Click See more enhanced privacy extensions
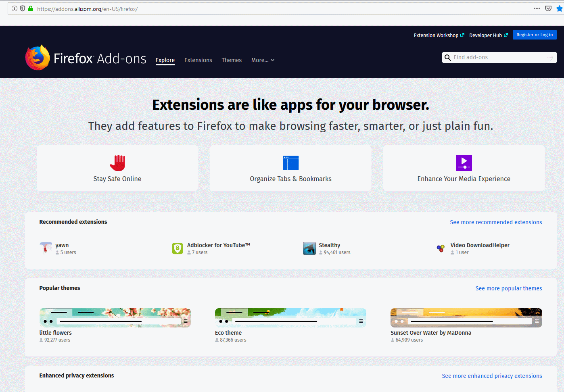The width and height of the screenshot is (564, 392). 492,376
